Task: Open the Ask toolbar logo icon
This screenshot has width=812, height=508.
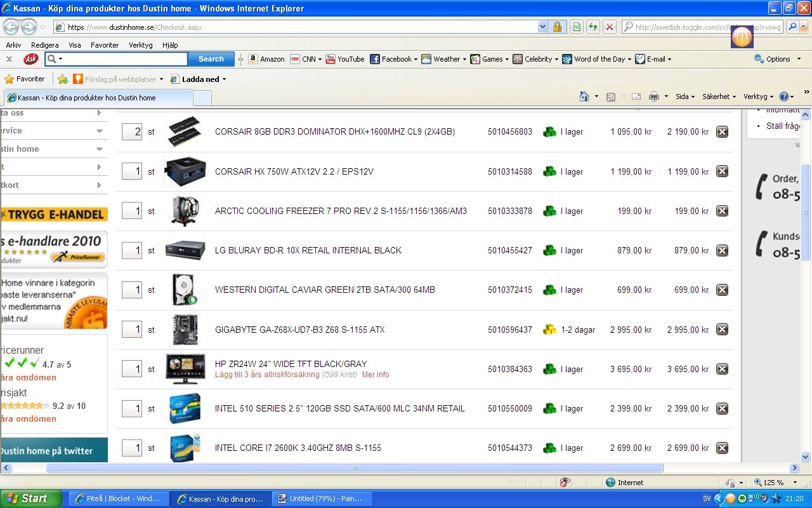Action: (x=30, y=59)
